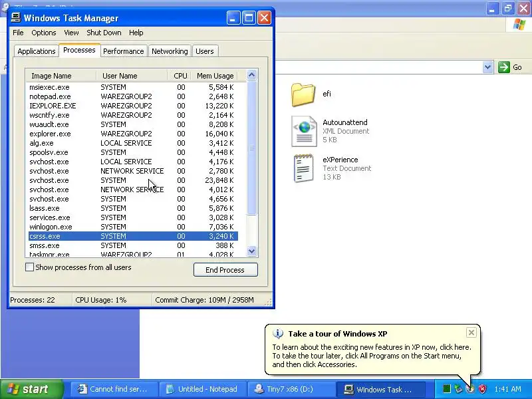Viewport: 532px width, 399px height.
Task: Click the Windows flag logo in Explorer
Action: click(x=519, y=25)
